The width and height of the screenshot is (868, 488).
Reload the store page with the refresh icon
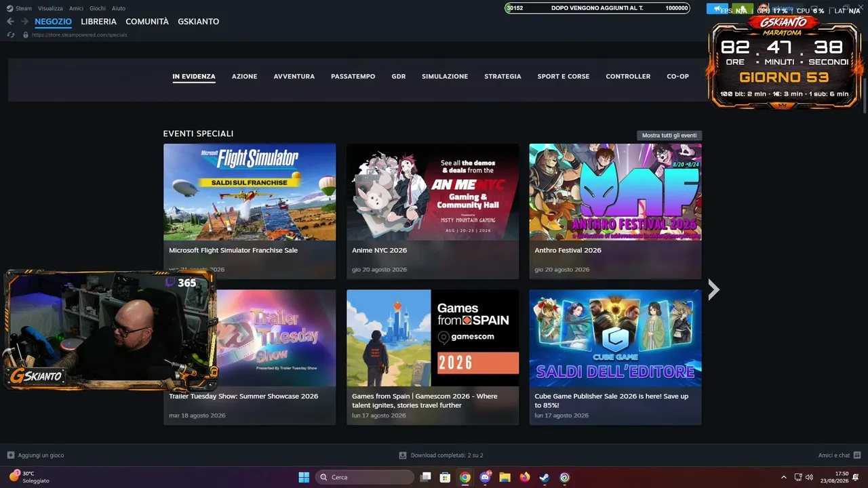(10, 35)
